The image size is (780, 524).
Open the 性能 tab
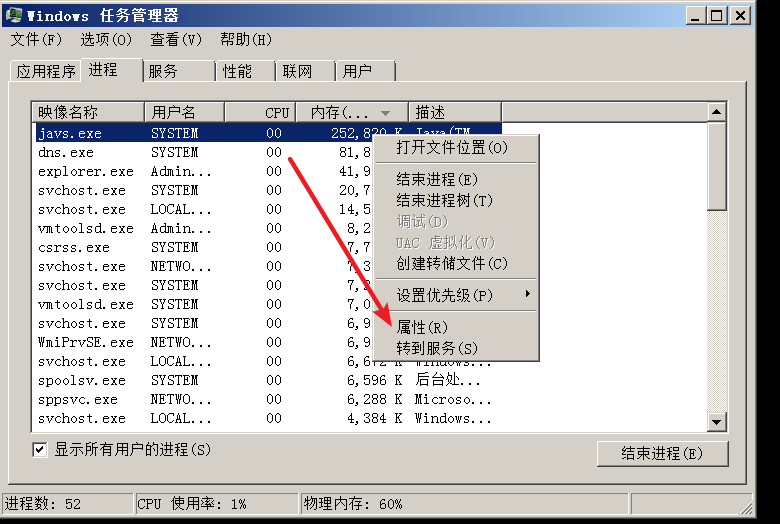point(246,71)
